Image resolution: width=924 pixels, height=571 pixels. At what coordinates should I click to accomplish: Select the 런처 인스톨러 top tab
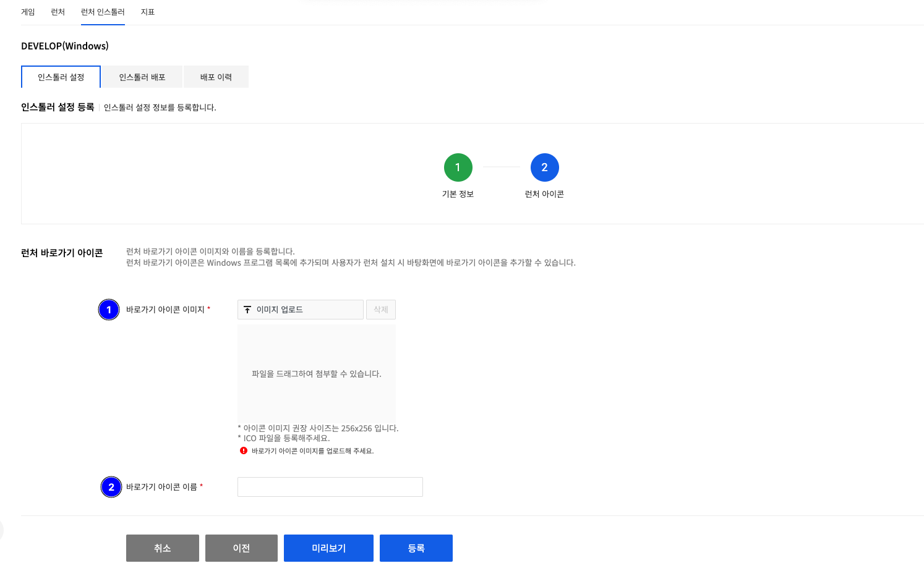point(103,12)
